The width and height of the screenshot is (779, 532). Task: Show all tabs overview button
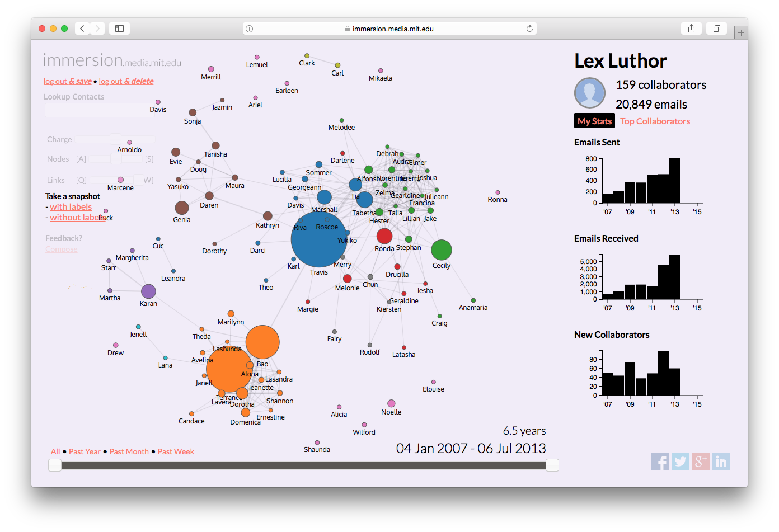(716, 29)
